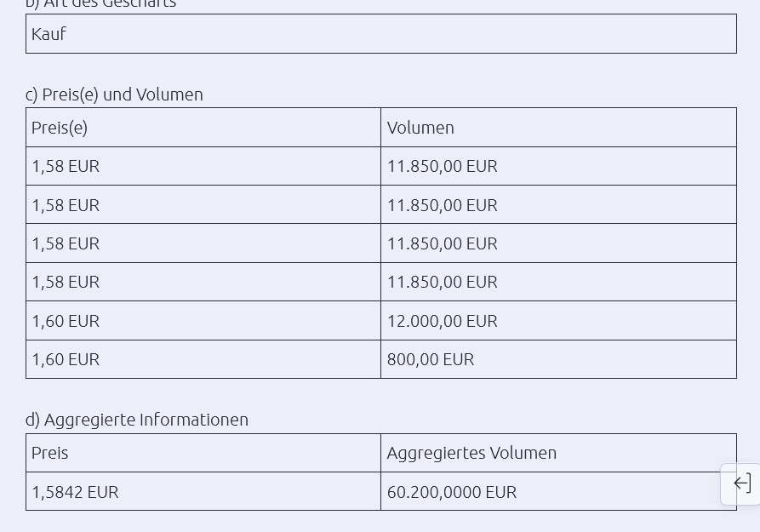
Task: Click the Preis(e) column header
Action: (60, 128)
